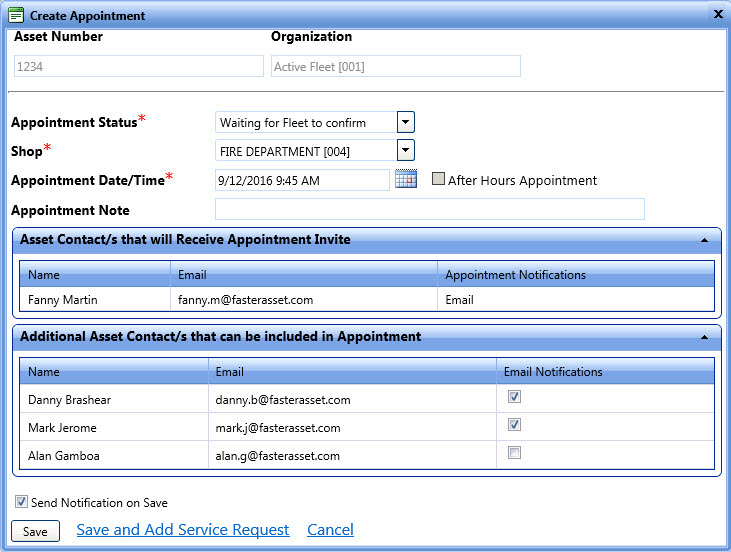
Task: Sort by Name column in invite table
Action: tap(95, 274)
